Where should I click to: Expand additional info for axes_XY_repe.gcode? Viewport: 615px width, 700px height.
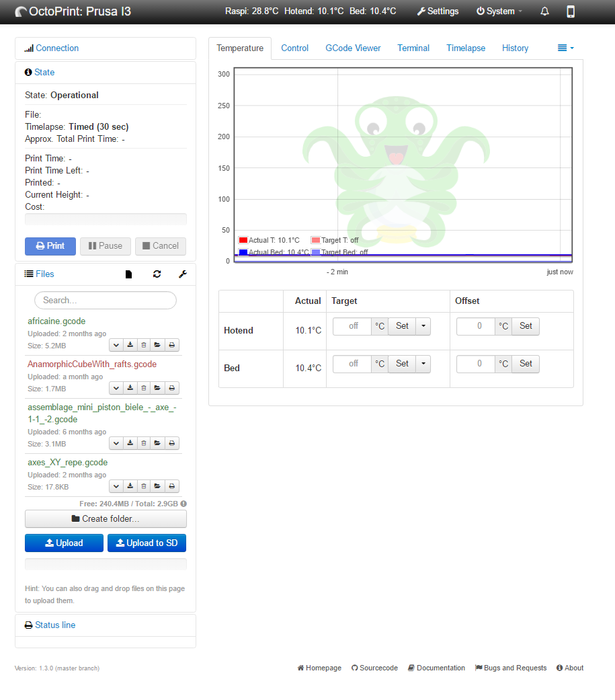click(116, 486)
